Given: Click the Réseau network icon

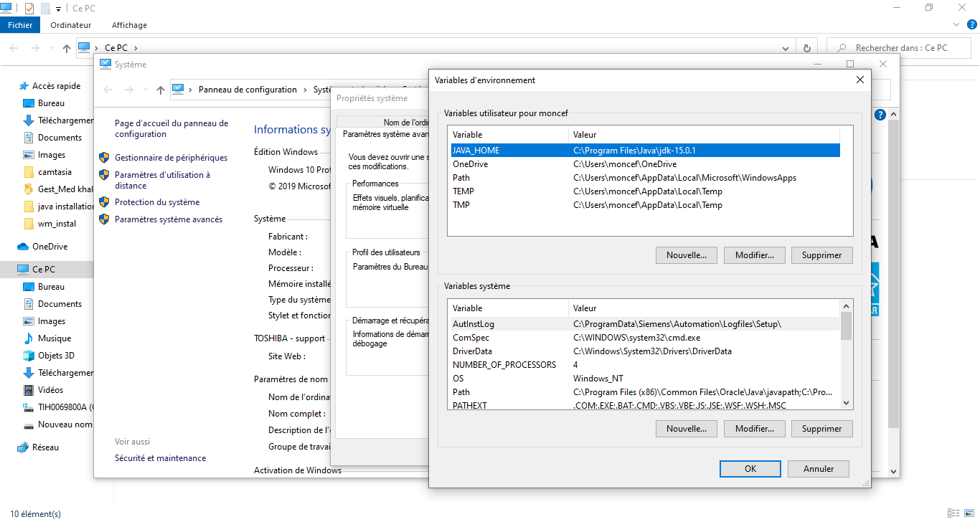Looking at the screenshot, I should pos(23,447).
